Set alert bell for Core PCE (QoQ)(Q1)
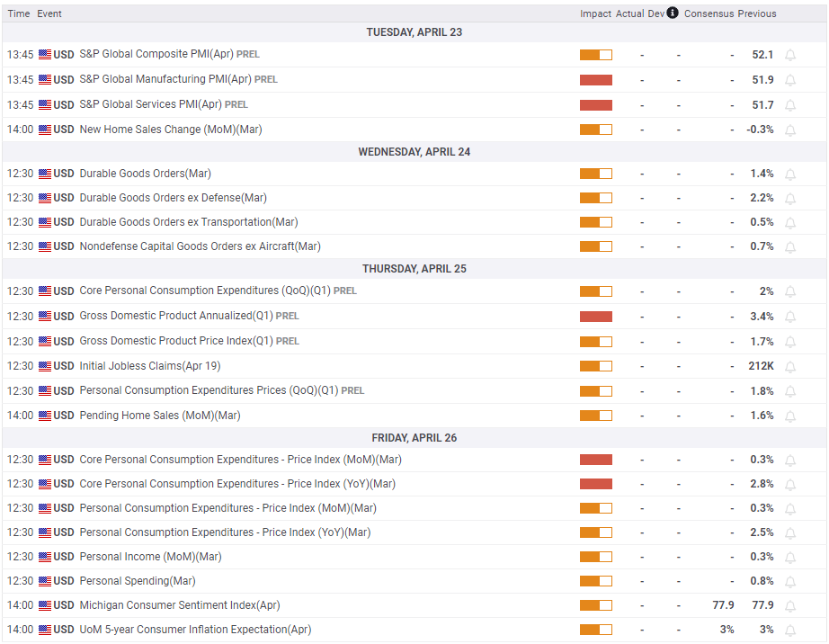This screenshot has width=829, height=644. 789,291
